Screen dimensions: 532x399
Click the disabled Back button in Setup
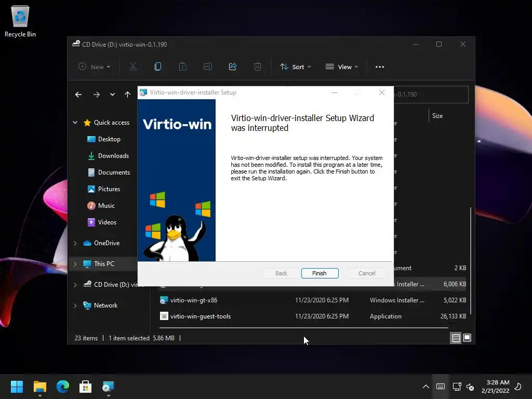(x=281, y=273)
